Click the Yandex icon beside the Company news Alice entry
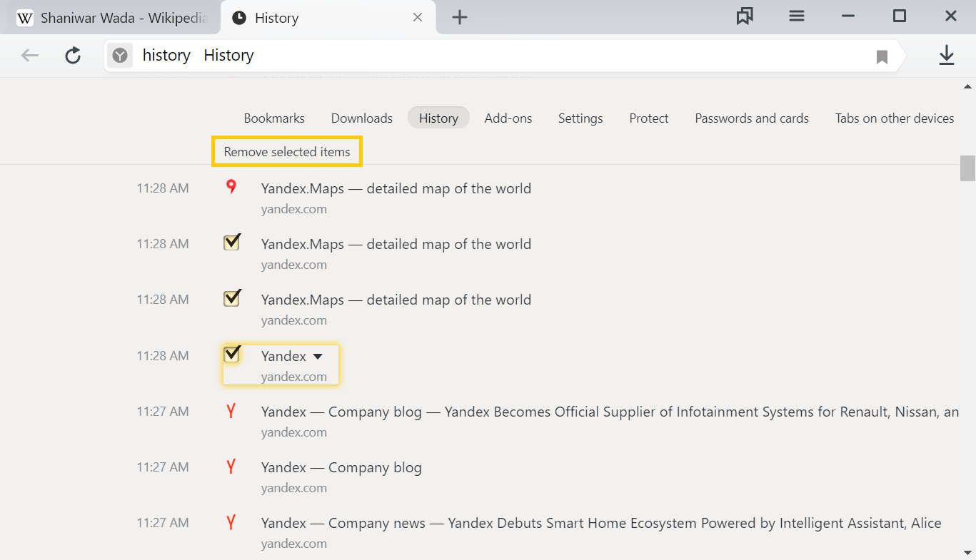 [231, 522]
